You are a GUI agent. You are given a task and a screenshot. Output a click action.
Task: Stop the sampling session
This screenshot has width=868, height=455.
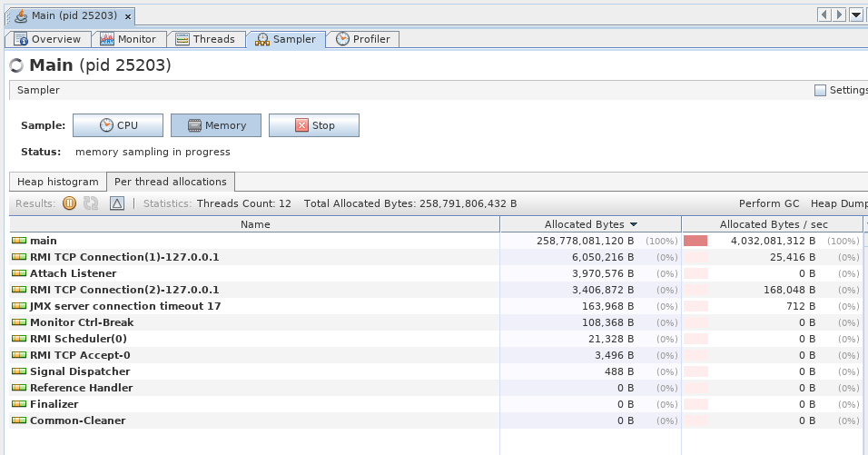click(314, 125)
